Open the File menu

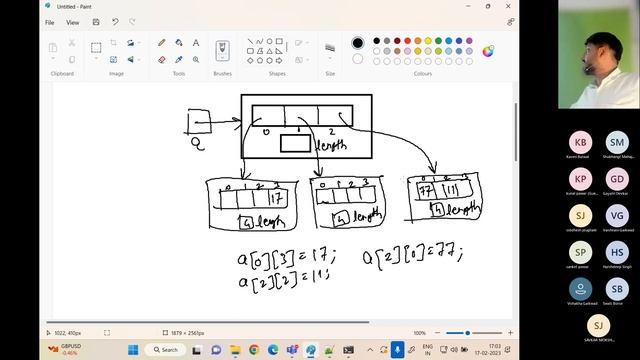(x=49, y=22)
